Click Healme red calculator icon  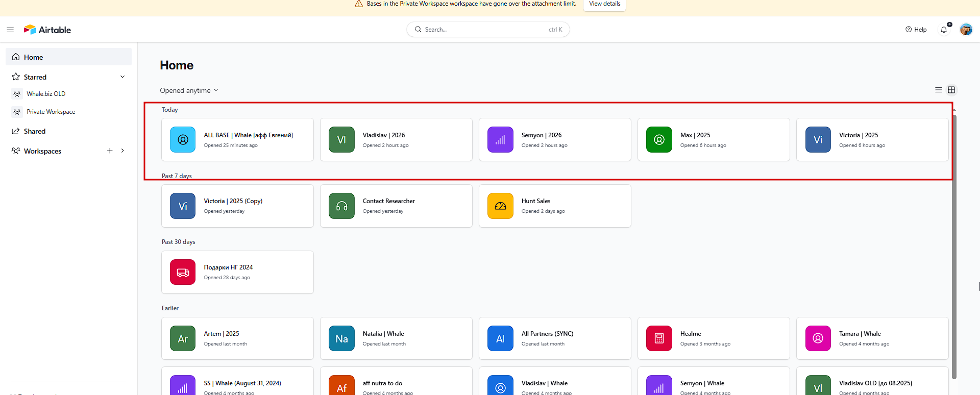pos(659,338)
